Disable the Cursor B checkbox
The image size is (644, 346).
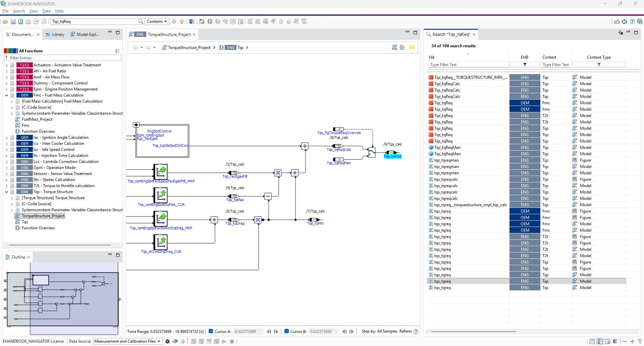click(x=286, y=331)
